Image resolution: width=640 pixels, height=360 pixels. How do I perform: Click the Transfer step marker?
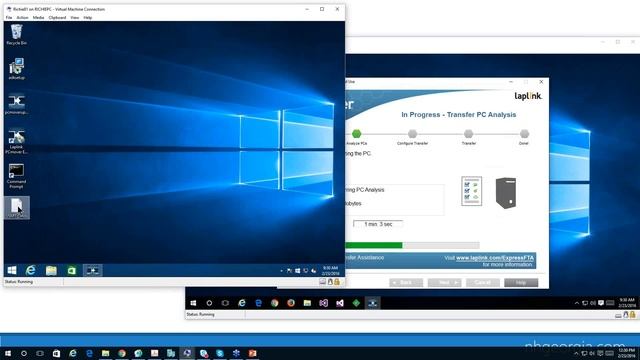click(469, 133)
